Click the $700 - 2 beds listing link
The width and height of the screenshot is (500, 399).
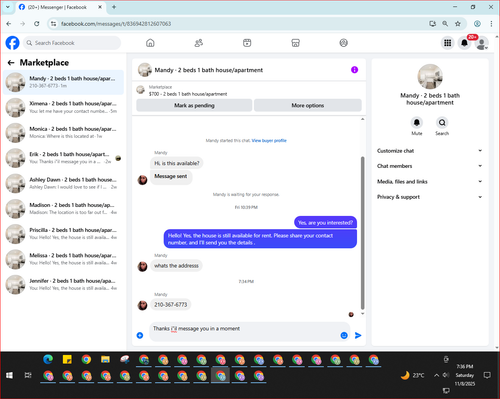point(188,94)
